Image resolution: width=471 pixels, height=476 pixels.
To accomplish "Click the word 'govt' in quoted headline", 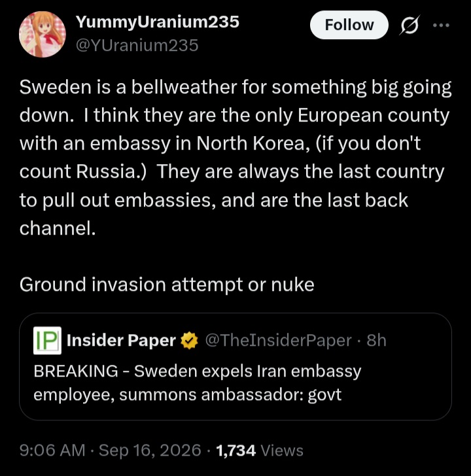I will click(324, 395).
